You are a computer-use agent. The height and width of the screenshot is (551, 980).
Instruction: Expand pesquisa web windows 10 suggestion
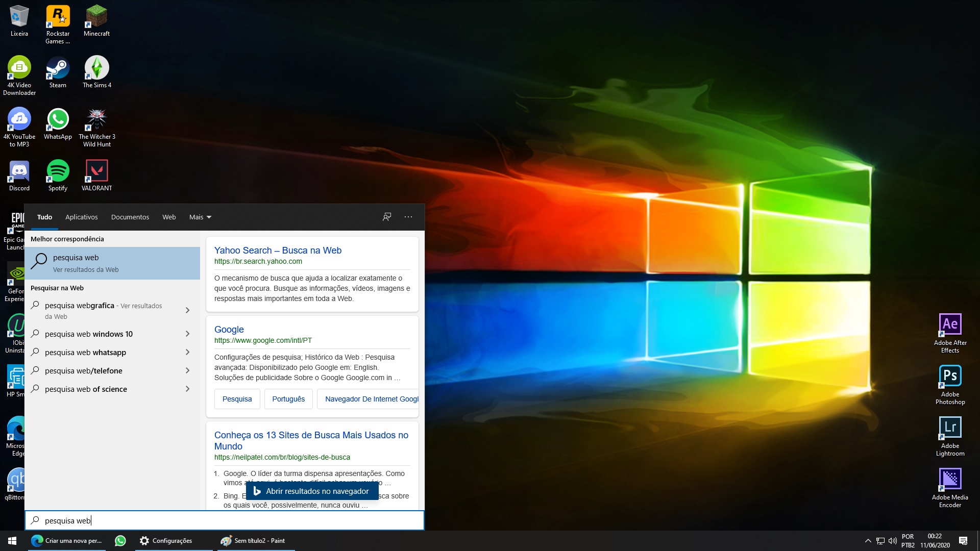coord(188,334)
